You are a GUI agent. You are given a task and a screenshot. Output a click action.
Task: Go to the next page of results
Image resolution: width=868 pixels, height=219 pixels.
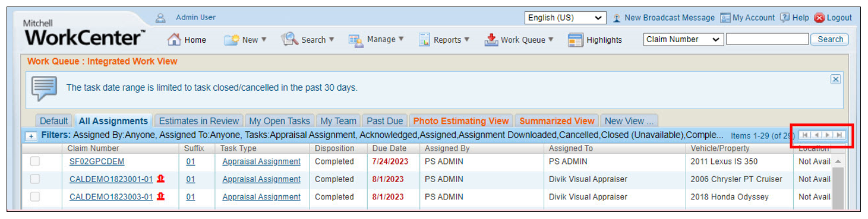coord(828,135)
